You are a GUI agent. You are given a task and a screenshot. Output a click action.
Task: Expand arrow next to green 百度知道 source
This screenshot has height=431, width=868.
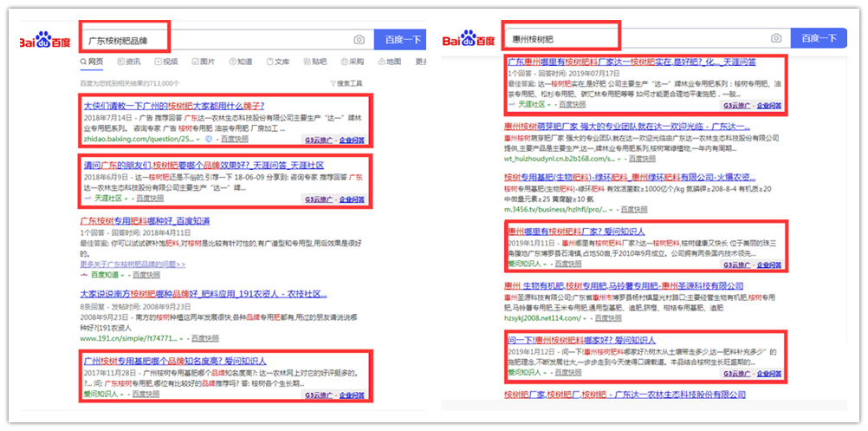[x=121, y=275]
